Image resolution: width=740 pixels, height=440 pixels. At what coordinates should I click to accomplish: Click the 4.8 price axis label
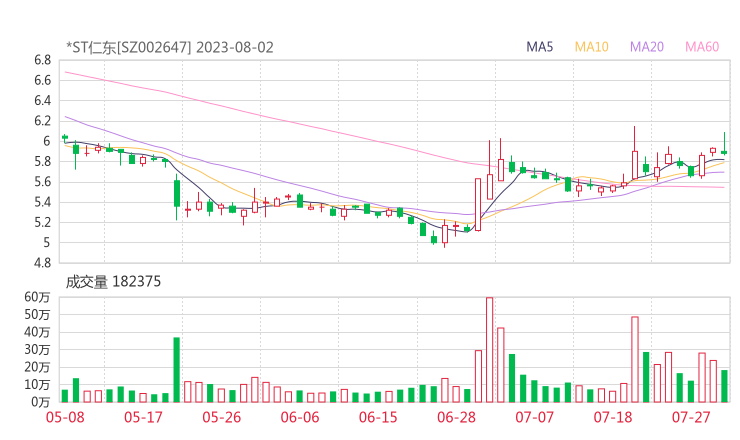(x=42, y=263)
